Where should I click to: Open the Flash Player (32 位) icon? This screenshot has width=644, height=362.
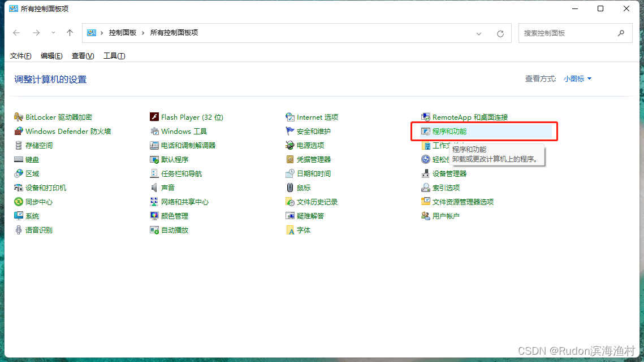tap(154, 117)
